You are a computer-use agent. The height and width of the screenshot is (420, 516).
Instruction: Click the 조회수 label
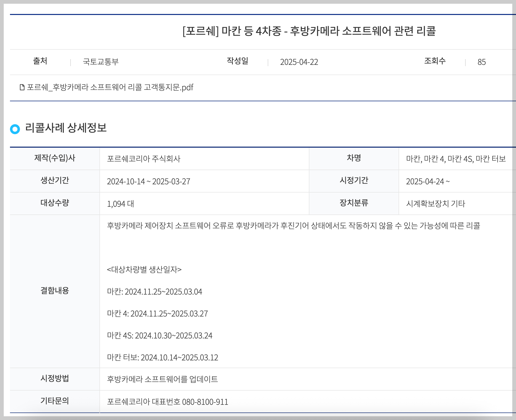coord(435,61)
